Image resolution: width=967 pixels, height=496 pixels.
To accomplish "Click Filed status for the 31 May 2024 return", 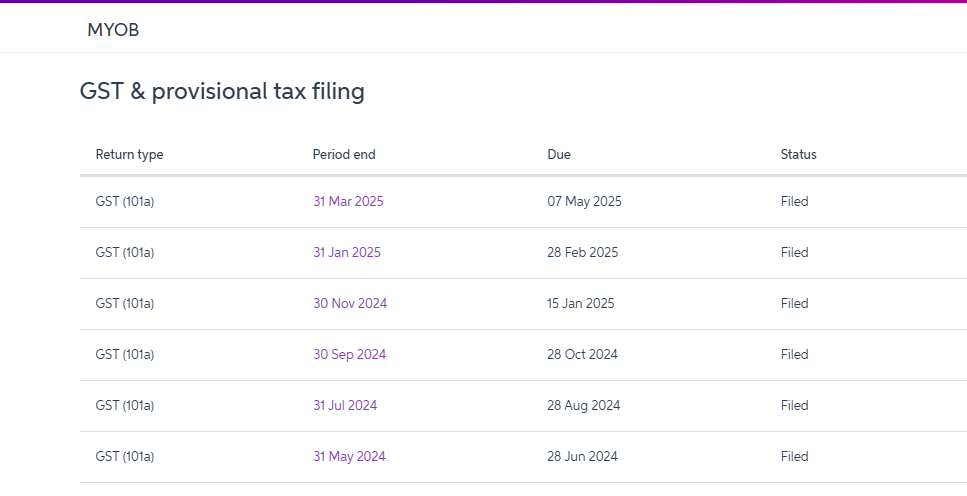I will [794, 456].
